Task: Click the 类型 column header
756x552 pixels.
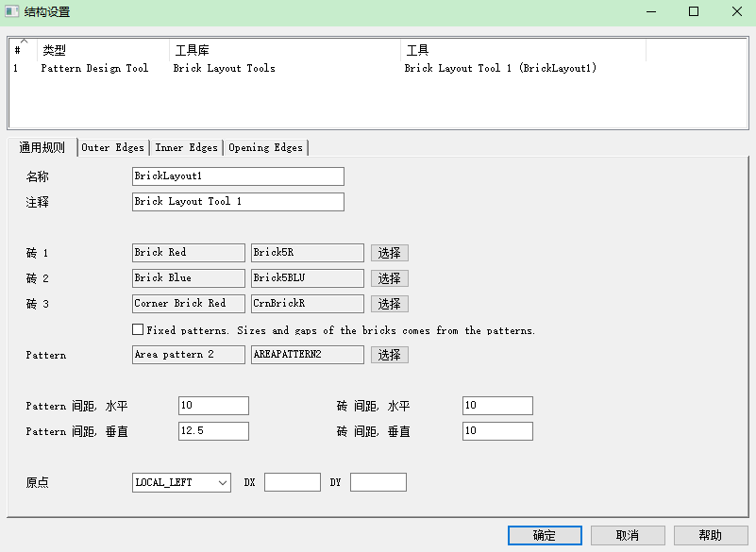Action: click(x=103, y=50)
